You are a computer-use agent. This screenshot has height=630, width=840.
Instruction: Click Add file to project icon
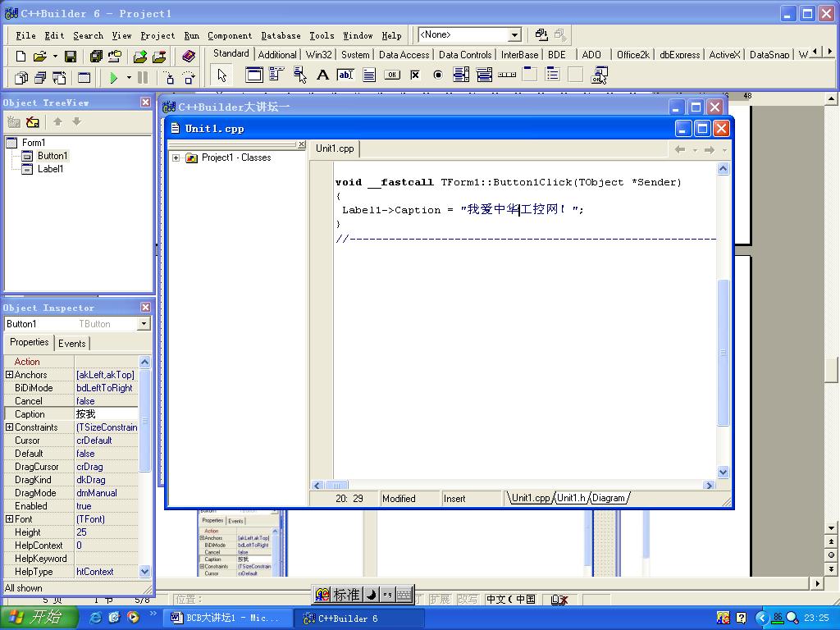click(140, 56)
